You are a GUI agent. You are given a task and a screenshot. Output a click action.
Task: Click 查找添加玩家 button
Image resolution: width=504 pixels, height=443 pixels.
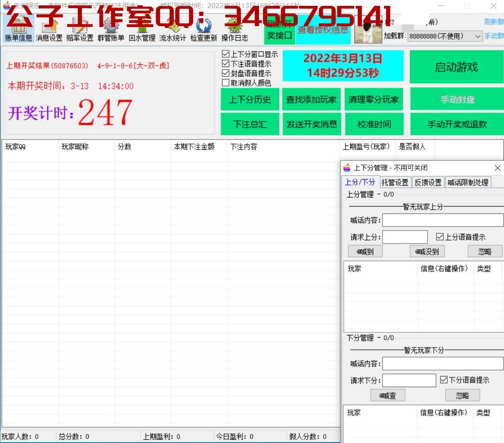click(311, 99)
